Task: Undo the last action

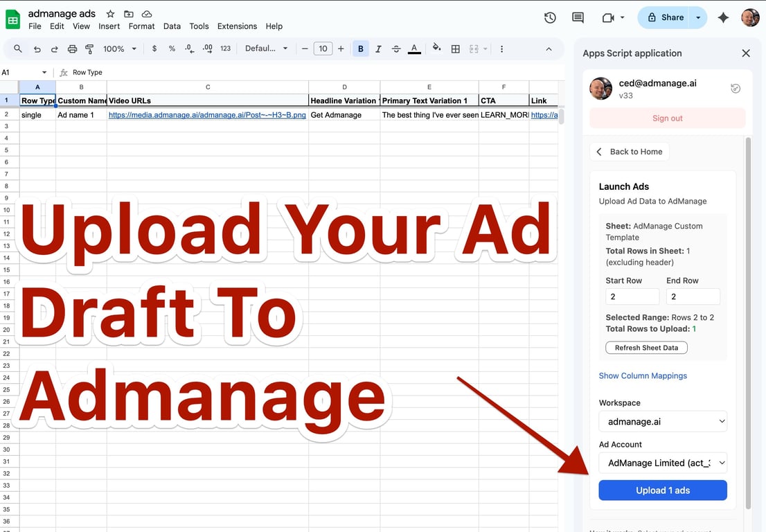Action: (37, 49)
